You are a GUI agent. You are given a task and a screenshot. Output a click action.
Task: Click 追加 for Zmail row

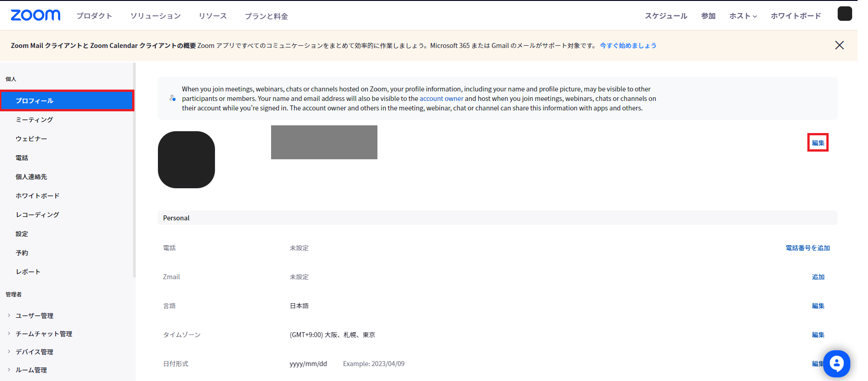[x=818, y=277]
